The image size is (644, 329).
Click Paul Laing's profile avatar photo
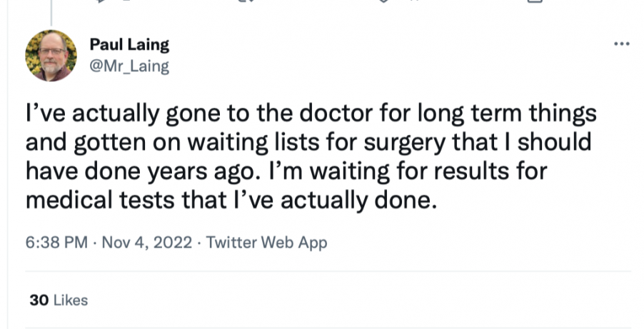tap(51, 56)
